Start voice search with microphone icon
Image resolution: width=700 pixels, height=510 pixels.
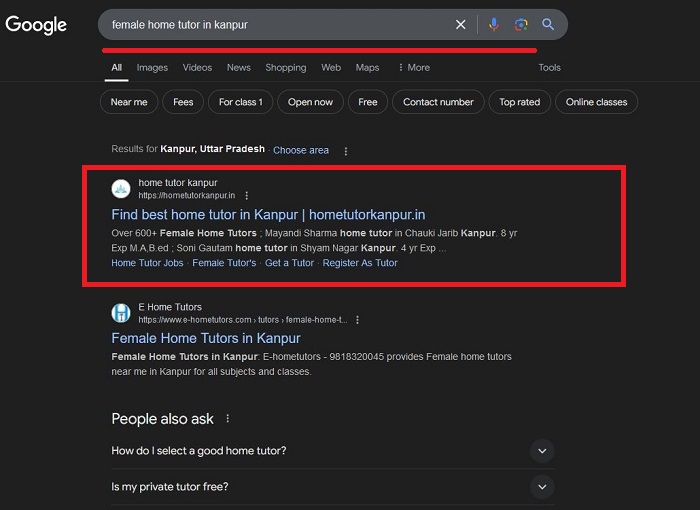[493, 25]
